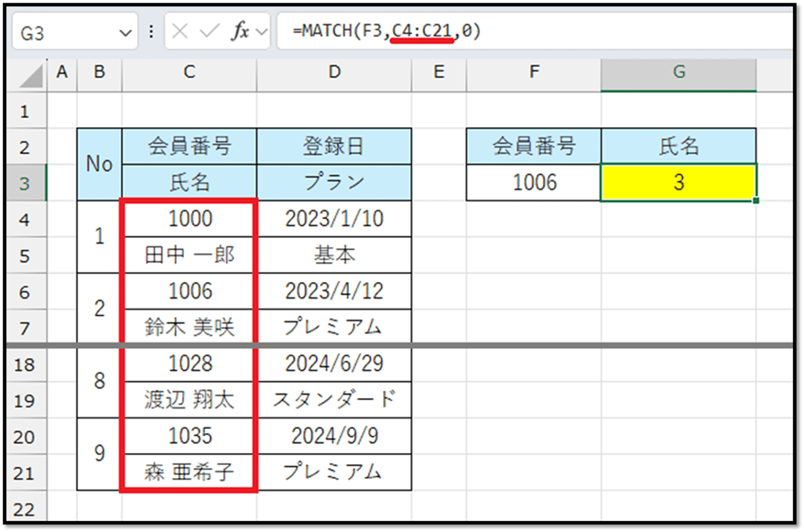Click the yellow highlighted cell containing 3
Screen dimensions: 804x532
pyautogui.click(x=679, y=183)
